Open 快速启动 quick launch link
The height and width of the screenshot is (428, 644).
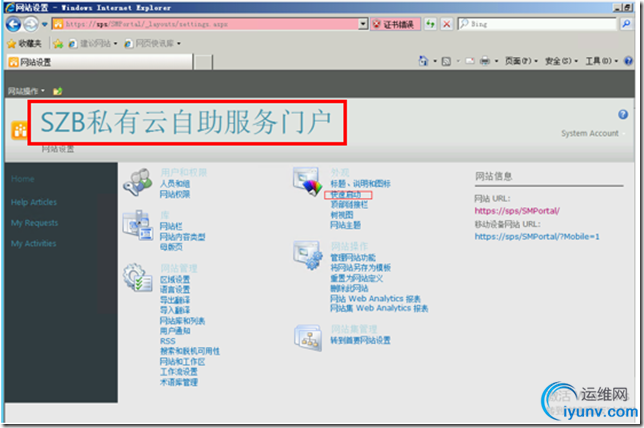click(x=346, y=194)
